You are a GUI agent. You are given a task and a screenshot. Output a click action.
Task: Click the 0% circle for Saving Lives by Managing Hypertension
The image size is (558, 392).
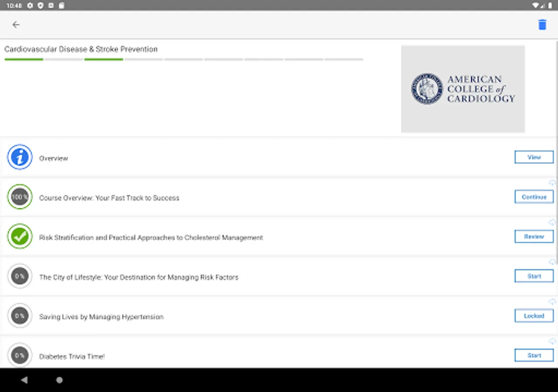[20, 316]
